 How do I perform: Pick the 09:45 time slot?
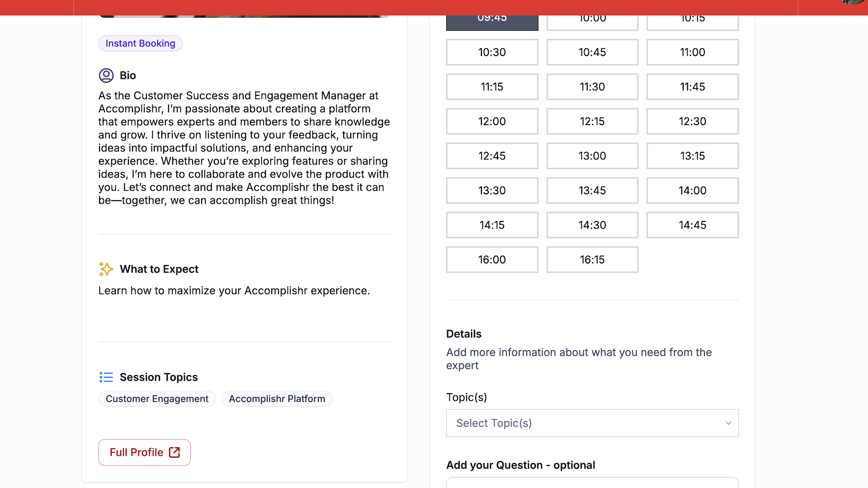click(x=492, y=23)
